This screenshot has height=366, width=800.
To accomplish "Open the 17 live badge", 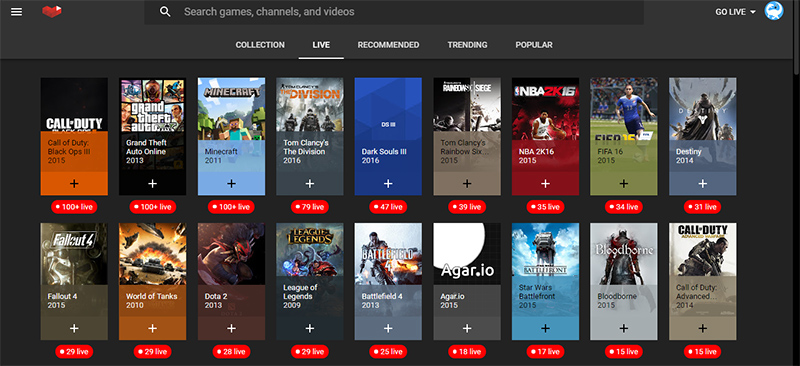I will click(545, 352).
